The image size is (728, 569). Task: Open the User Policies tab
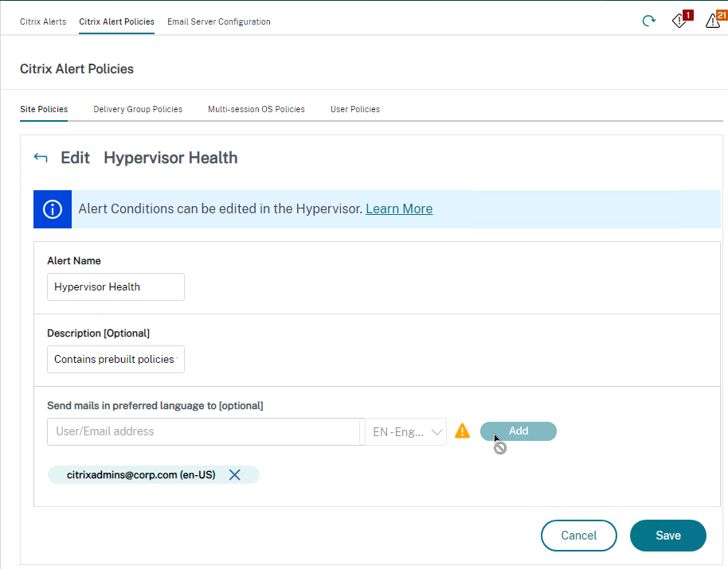point(355,110)
